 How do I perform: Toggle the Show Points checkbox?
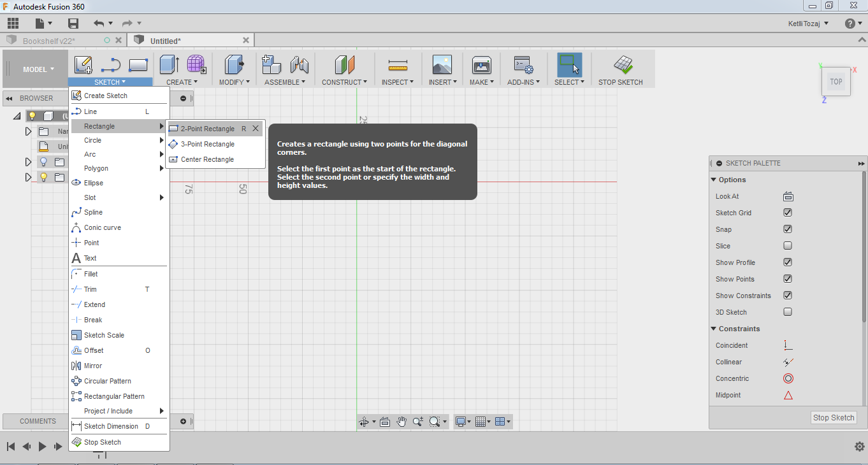[788, 279]
